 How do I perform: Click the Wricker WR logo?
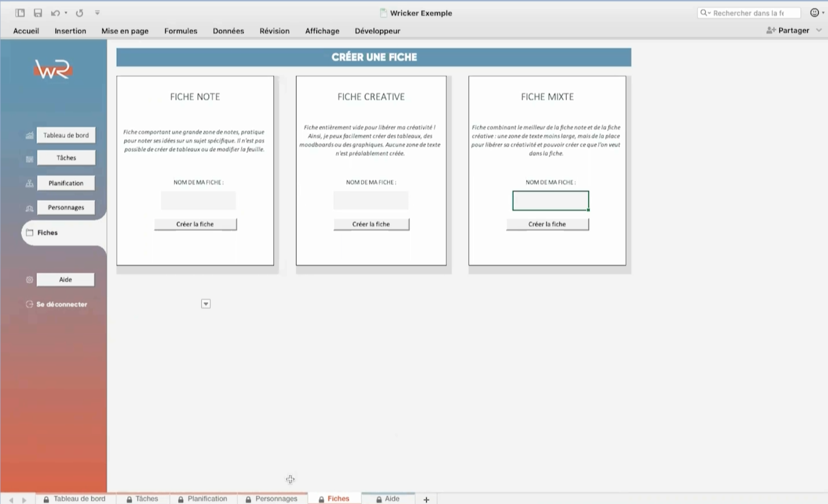click(x=53, y=69)
